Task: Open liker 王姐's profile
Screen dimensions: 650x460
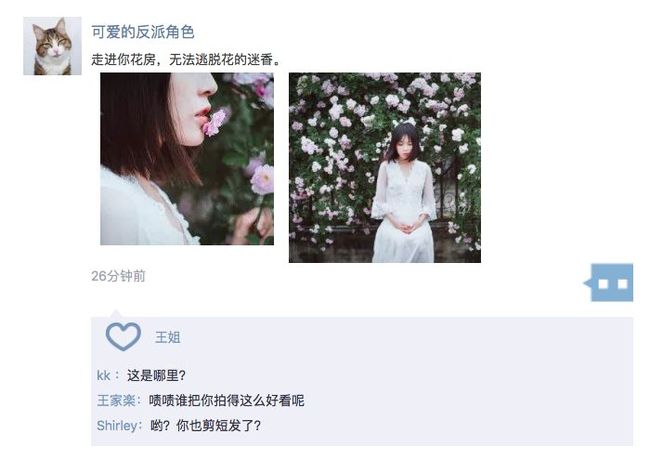Action: click(x=167, y=337)
